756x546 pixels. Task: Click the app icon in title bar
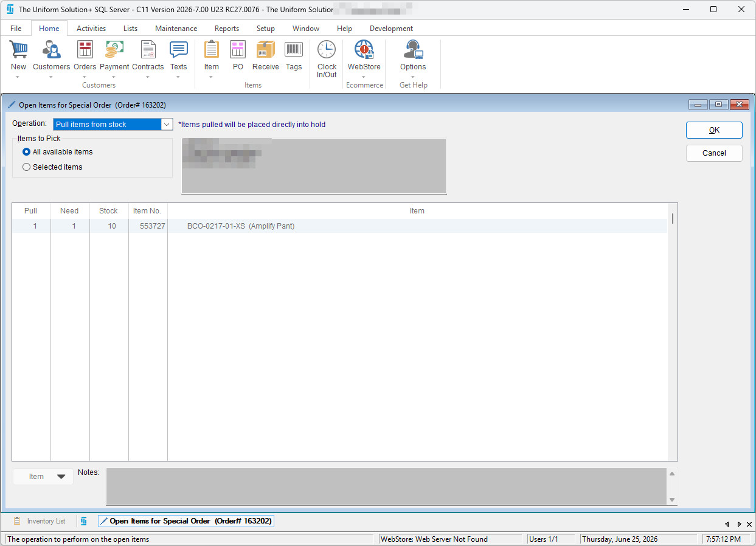tap(10, 9)
